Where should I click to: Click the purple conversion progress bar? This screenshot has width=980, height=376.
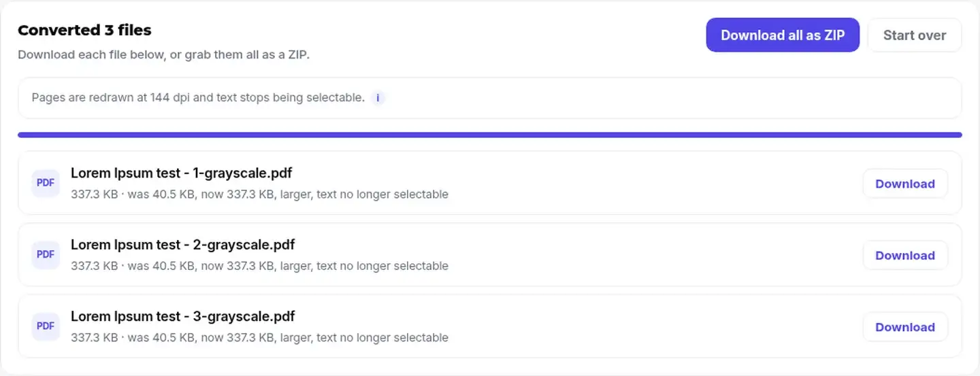490,135
